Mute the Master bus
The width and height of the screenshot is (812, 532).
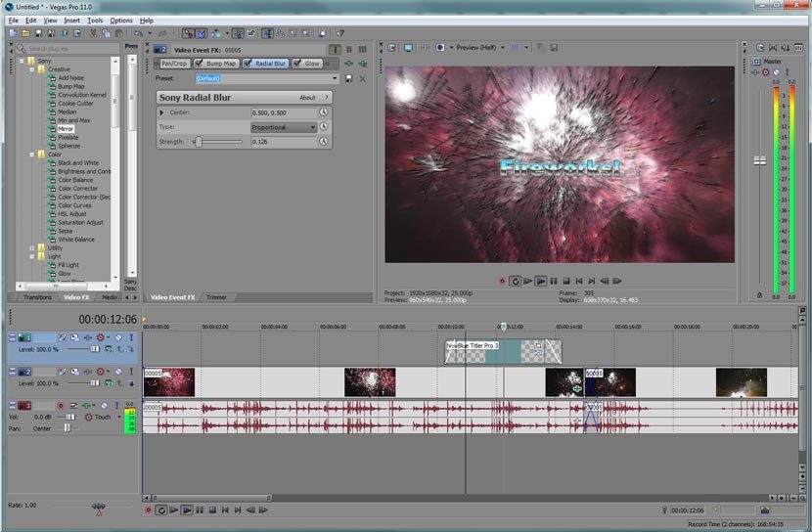click(x=776, y=72)
